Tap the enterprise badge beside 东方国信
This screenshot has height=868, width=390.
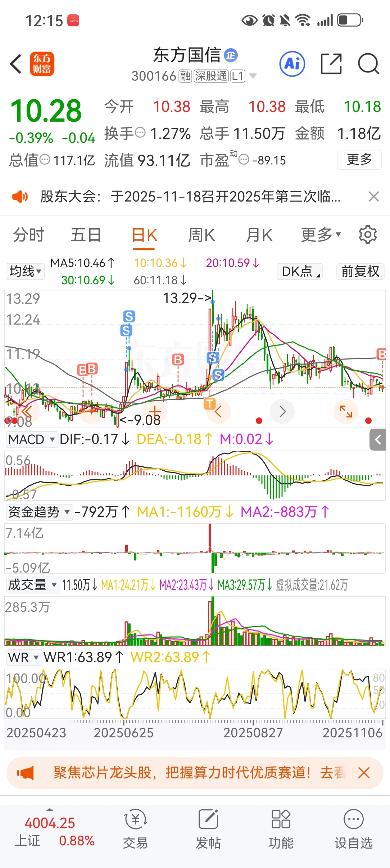tap(231, 55)
